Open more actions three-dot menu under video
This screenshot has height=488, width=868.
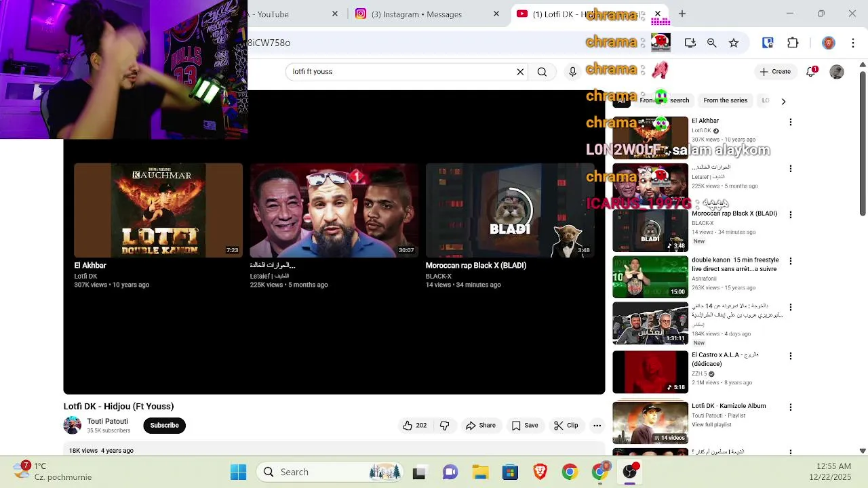[597, 426]
